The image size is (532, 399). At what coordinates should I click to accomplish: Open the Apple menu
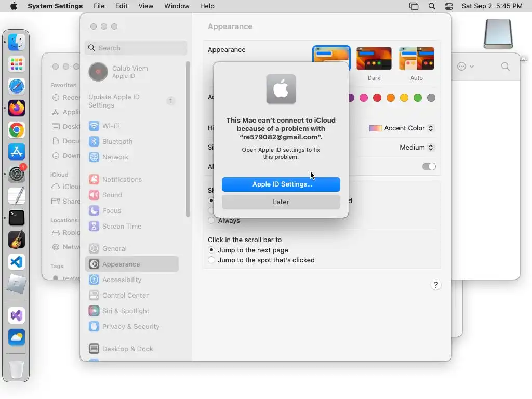pos(14,6)
